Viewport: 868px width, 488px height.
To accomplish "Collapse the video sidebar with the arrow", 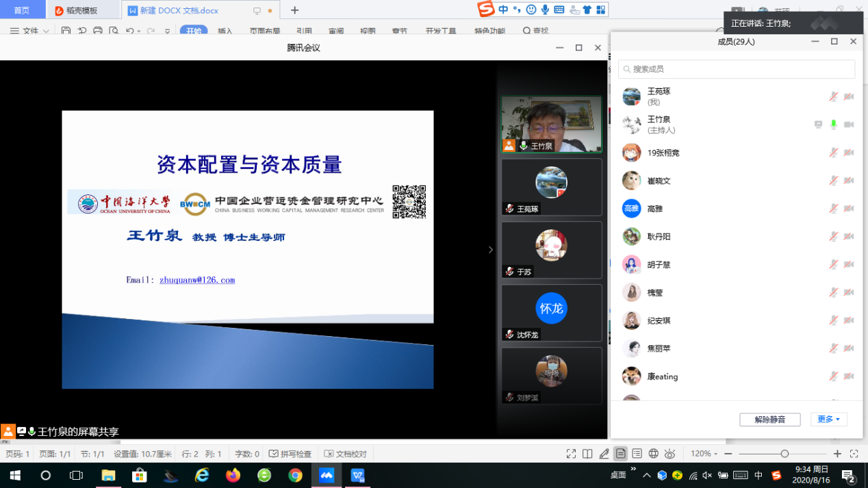I will coord(490,250).
